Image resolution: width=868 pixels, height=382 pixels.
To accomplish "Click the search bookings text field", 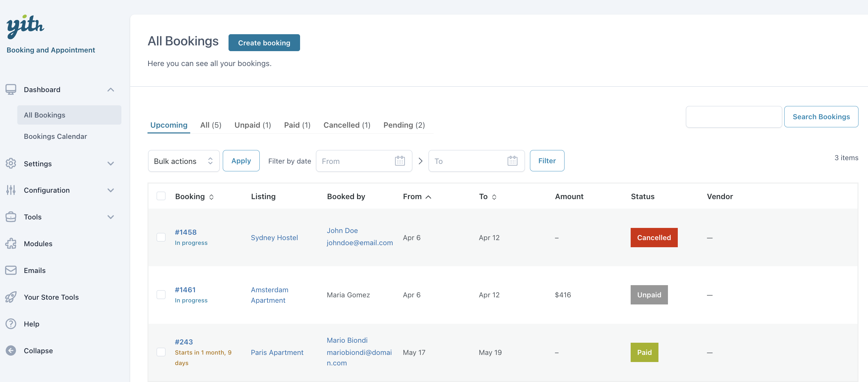I will tap(734, 117).
